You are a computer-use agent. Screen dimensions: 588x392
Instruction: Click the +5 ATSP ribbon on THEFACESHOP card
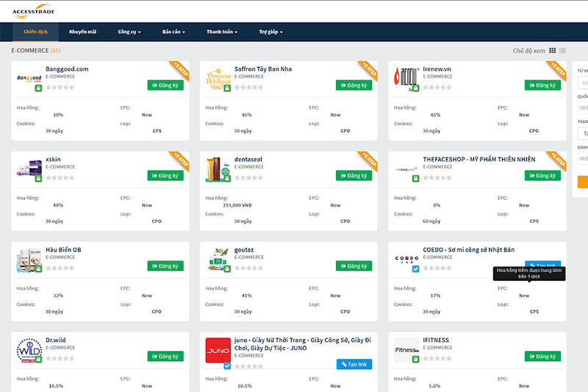558,160
